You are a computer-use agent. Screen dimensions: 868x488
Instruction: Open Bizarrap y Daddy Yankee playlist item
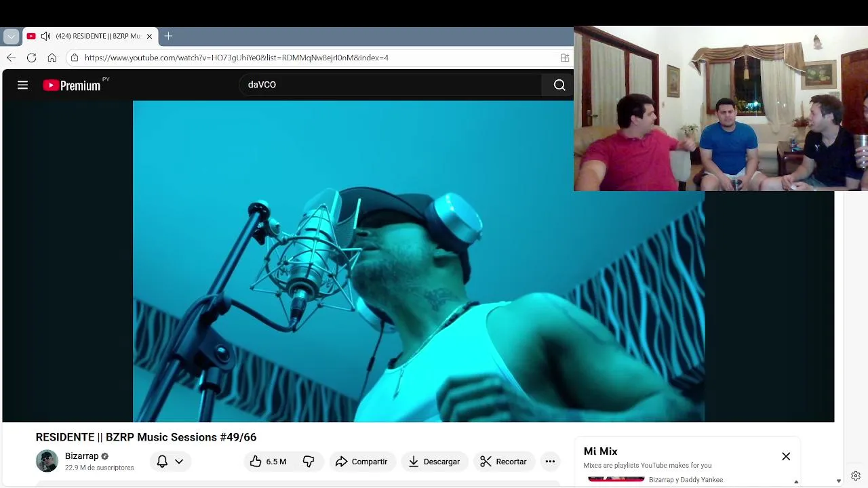click(x=686, y=480)
